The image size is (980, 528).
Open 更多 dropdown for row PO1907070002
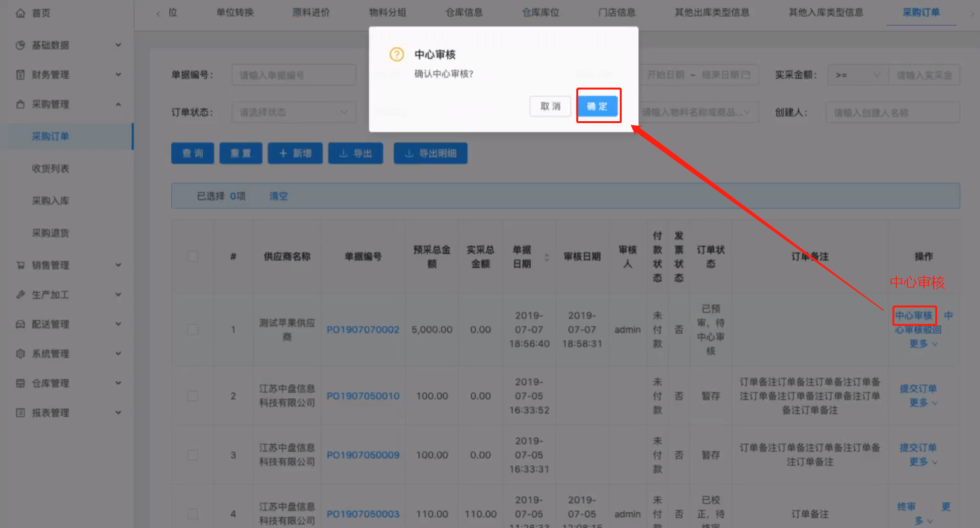923,344
